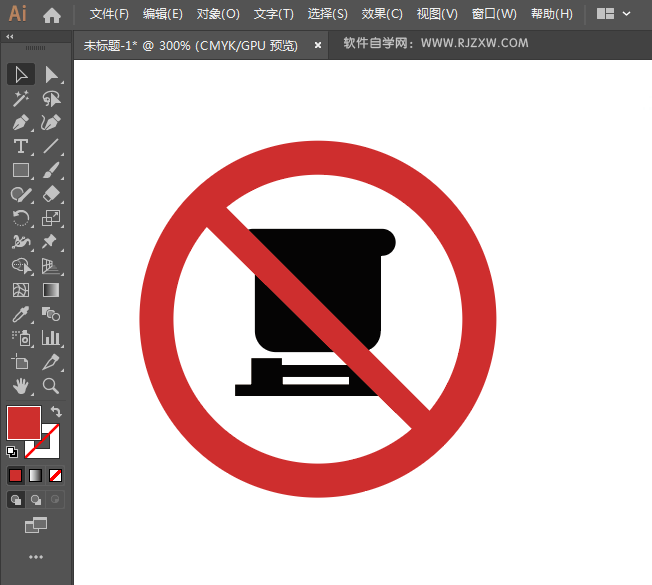Reset to default fill and stroke

(x=12, y=452)
